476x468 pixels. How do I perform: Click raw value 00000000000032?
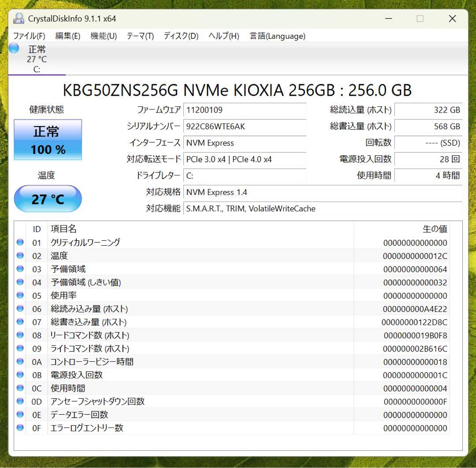tap(415, 283)
